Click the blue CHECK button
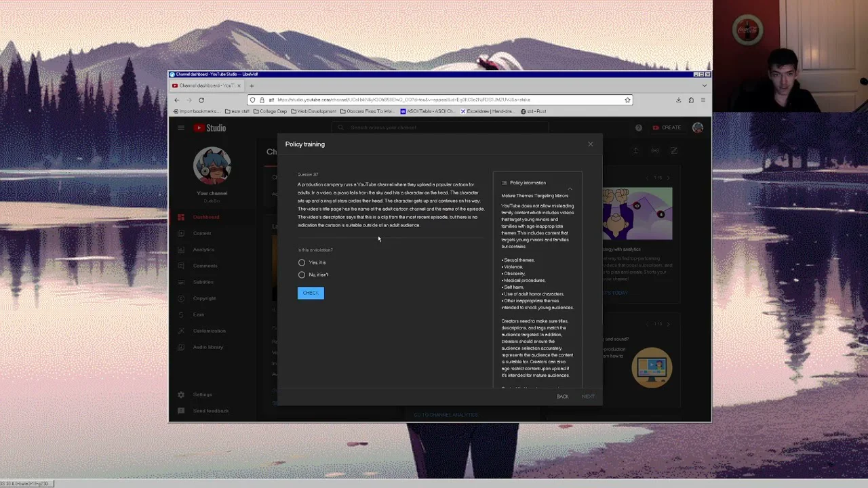 coord(311,293)
